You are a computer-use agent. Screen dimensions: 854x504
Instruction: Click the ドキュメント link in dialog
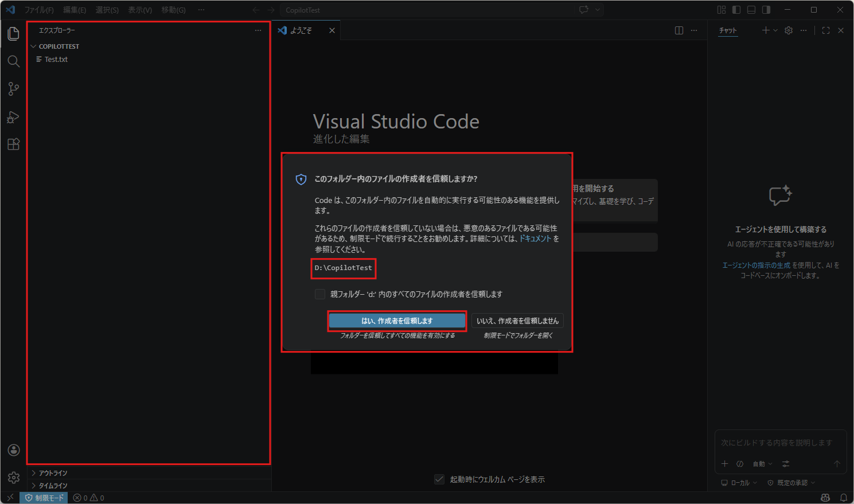click(535, 239)
